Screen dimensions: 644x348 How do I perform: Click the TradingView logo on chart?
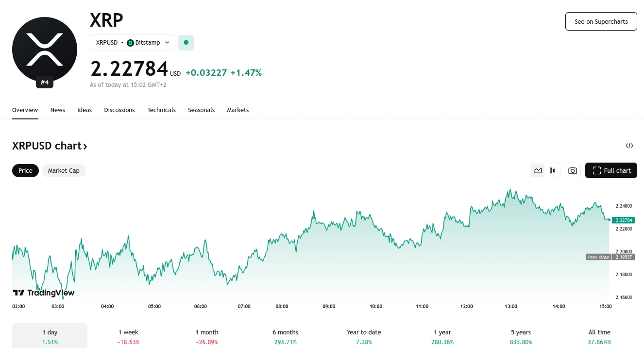point(43,293)
